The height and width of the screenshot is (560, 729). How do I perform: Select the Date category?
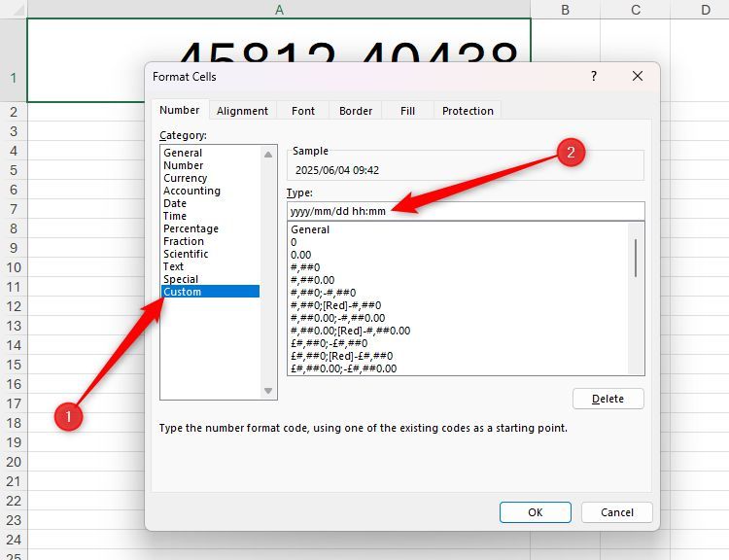(175, 203)
